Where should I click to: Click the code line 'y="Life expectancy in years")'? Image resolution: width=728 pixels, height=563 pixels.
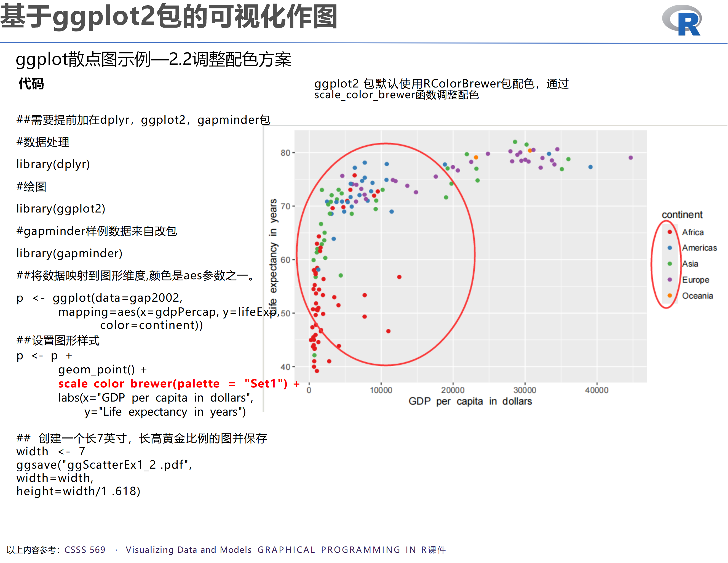pyautogui.click(x=165, y=412)
